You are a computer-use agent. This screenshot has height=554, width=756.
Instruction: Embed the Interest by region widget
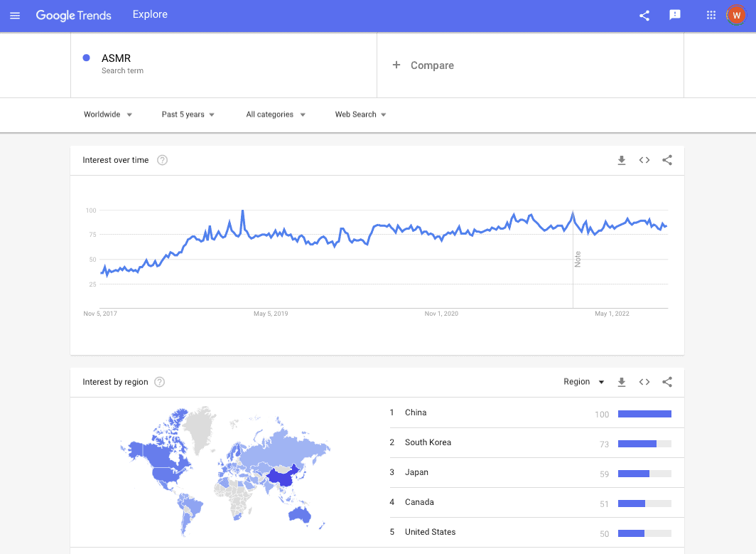tap(644, 382)
